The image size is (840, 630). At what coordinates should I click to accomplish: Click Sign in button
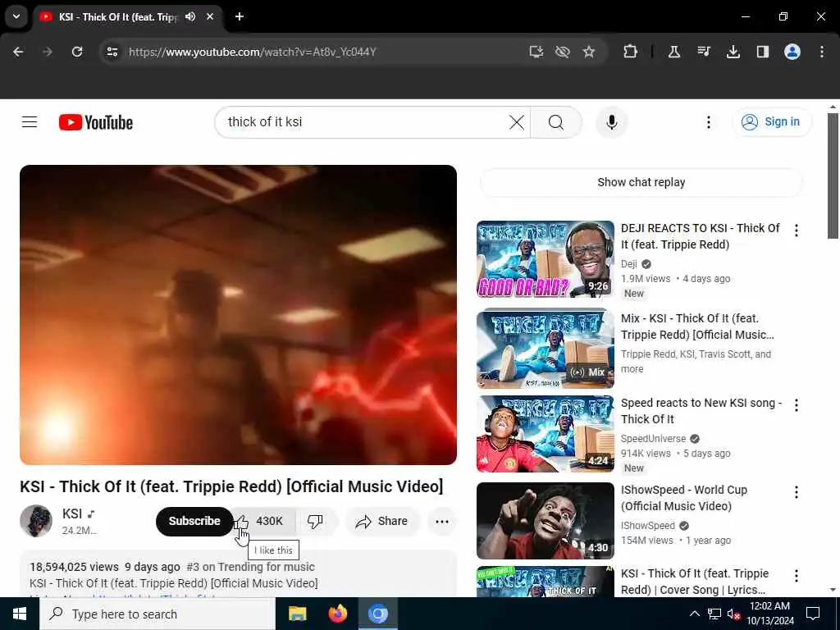pos(772,122)
